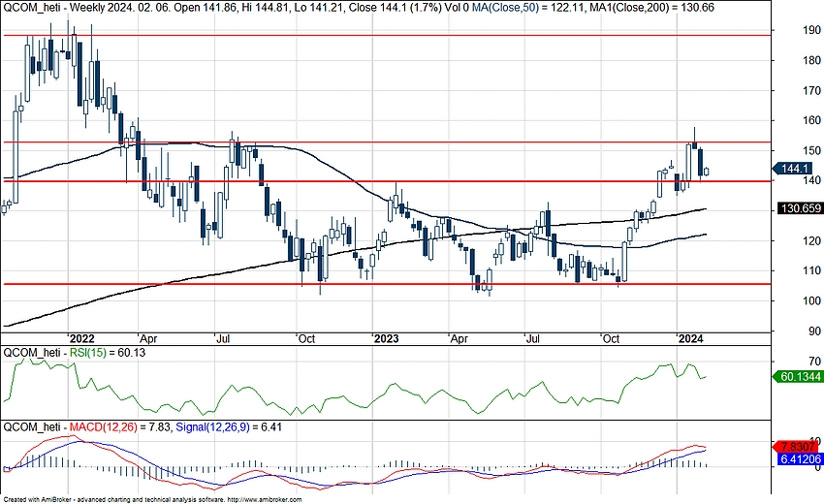Click the MACD panel axis label 0
The height and width of the screenshot is (504, 824).
(x=817, y=467)
